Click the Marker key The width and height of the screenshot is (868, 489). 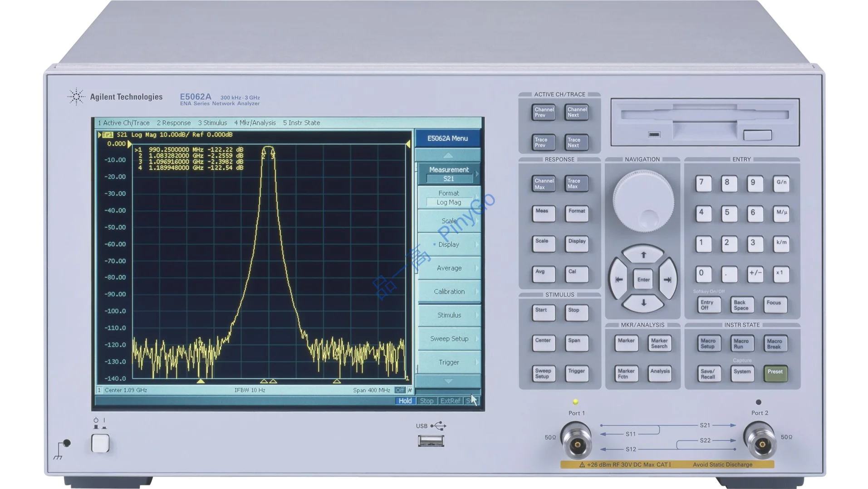626,343
